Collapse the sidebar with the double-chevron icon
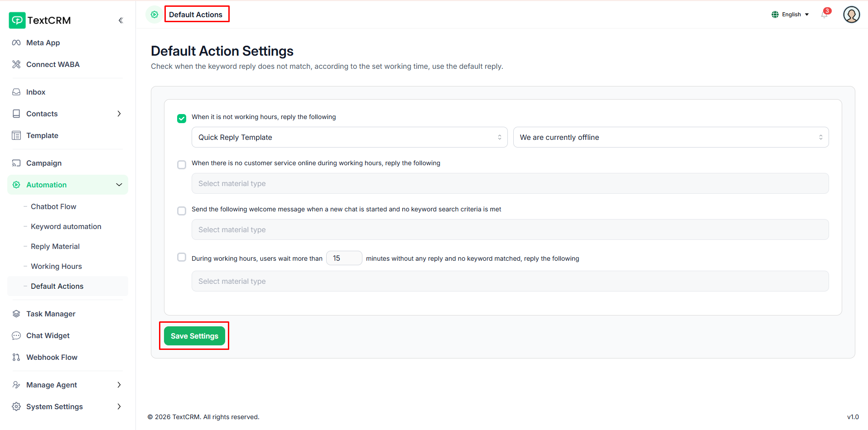The image size is (868, 430). coord(121,20)
